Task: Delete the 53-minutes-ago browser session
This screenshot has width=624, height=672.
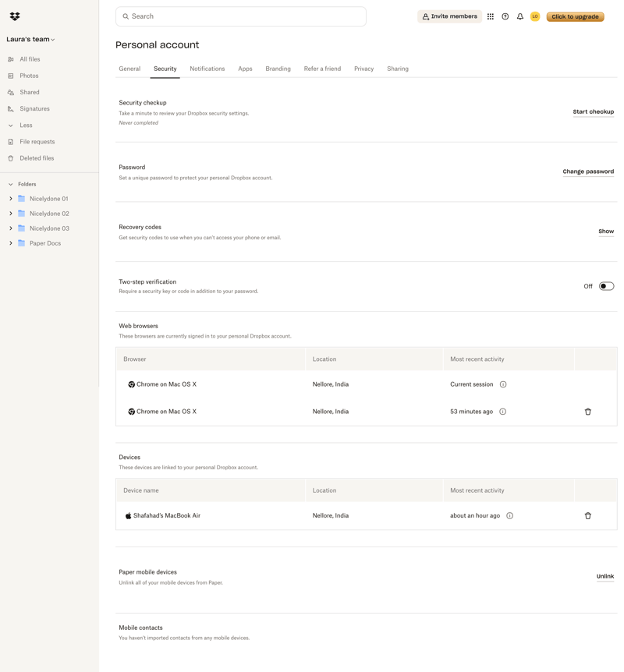Action: point(588,411)
